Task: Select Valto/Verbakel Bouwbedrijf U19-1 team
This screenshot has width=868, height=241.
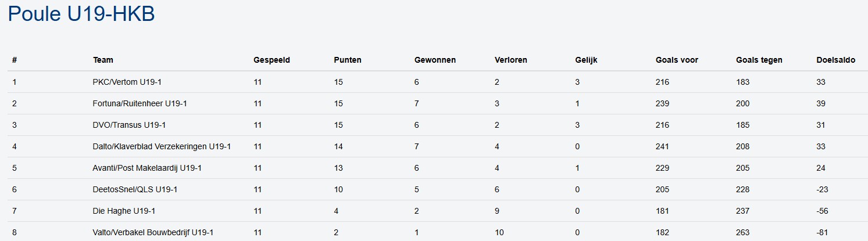Action: 153,232
